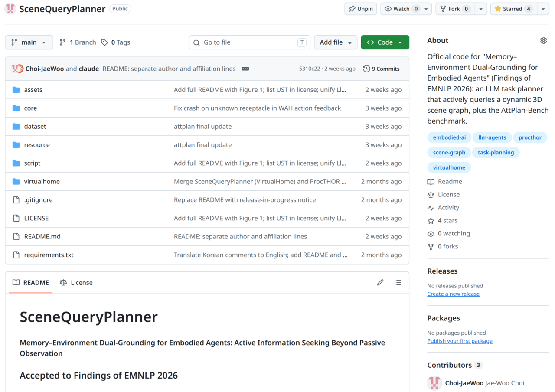The width and height of the screenshot is (555, 392).
Task: Open the main branch selector
Action: [29, 42]
